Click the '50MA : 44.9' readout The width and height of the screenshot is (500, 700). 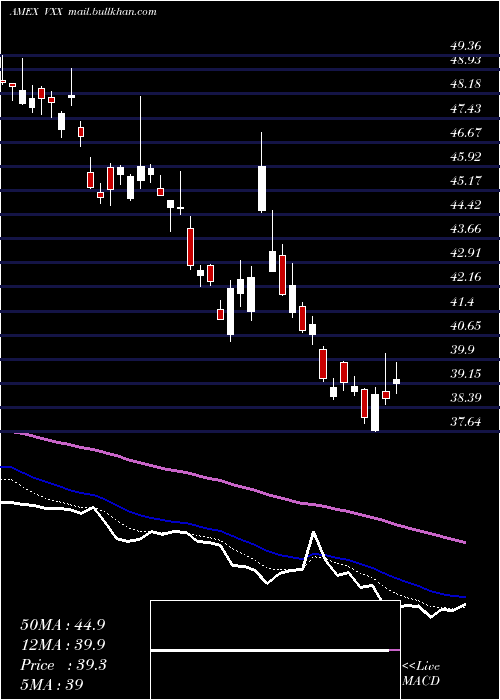tap(62, 625)
